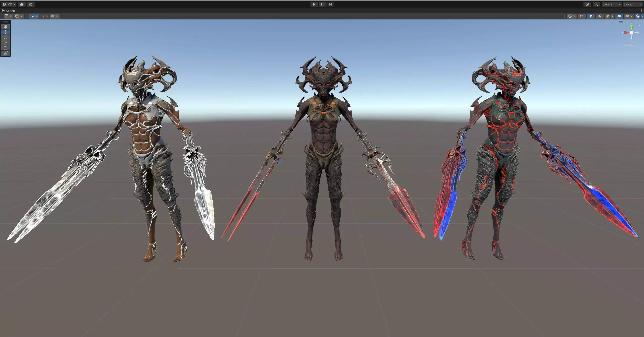Screen dimensions: 644x337
Task: Expand pivot handle position dropdown arrow
Action: (11, 16)
